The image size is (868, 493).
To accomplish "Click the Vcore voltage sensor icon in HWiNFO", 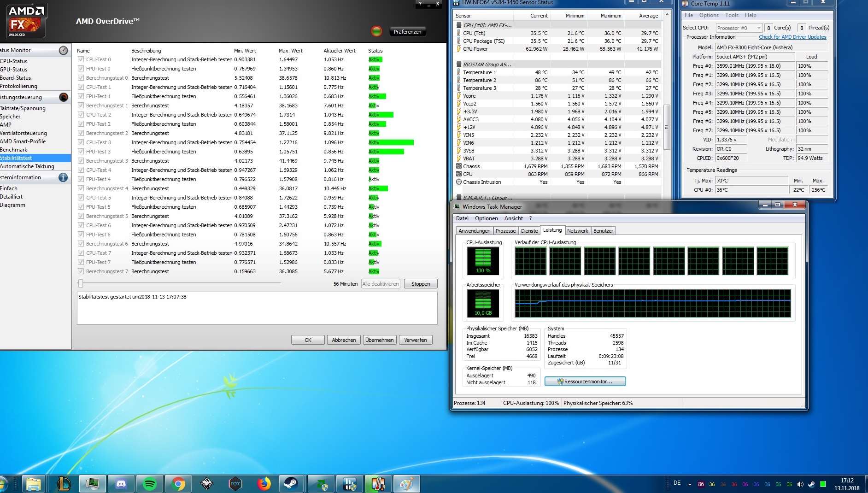I will (x=458, y=96).
